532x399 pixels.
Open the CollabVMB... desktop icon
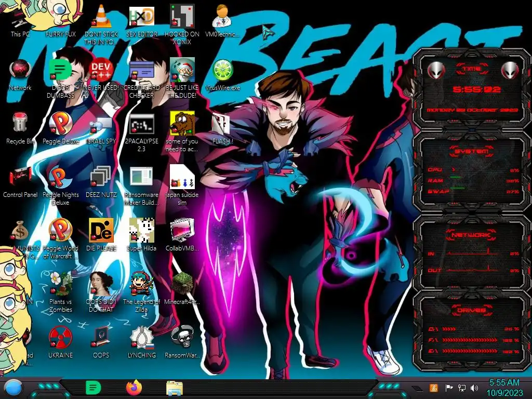click(182, 235)
